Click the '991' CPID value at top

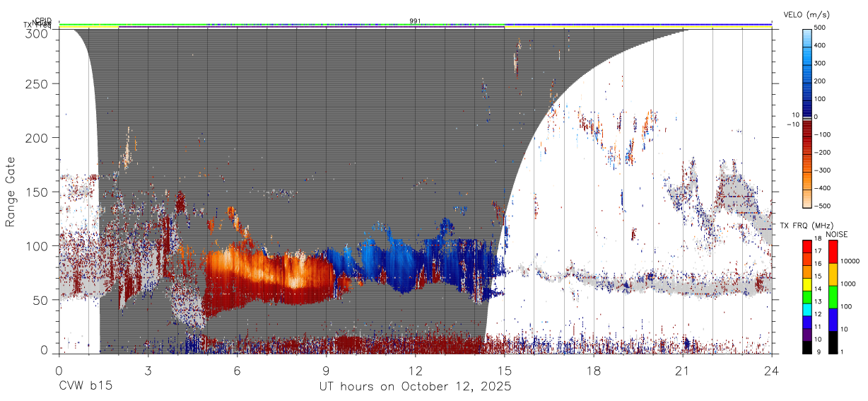point(415,21)
